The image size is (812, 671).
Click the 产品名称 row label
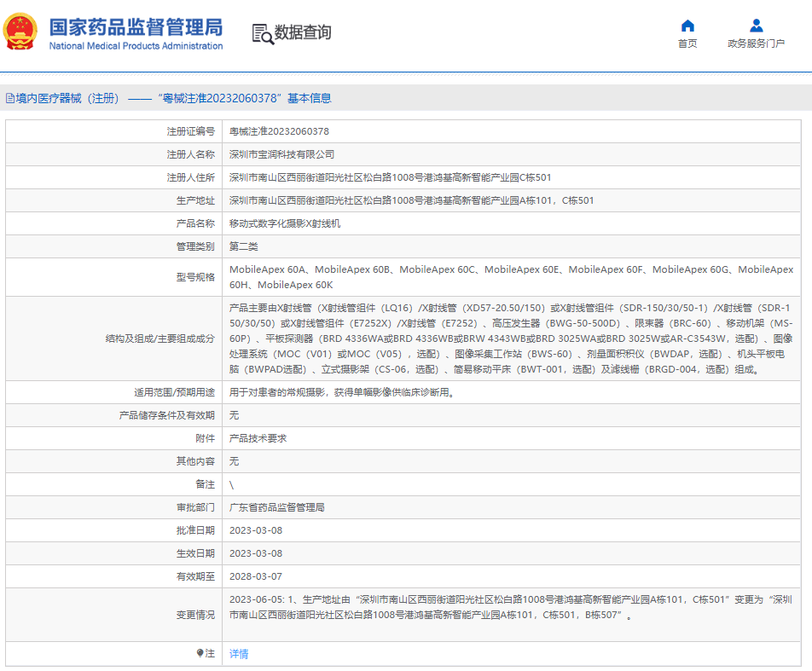coord(195,223)
